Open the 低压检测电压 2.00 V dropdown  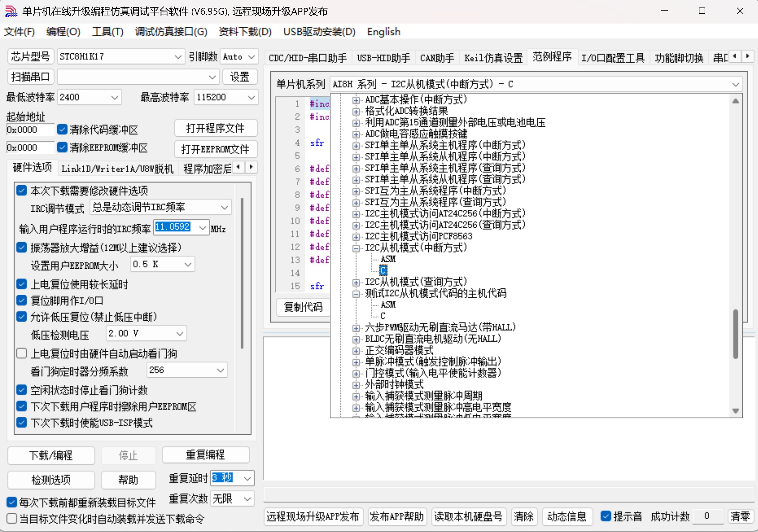tap(146, 333)
